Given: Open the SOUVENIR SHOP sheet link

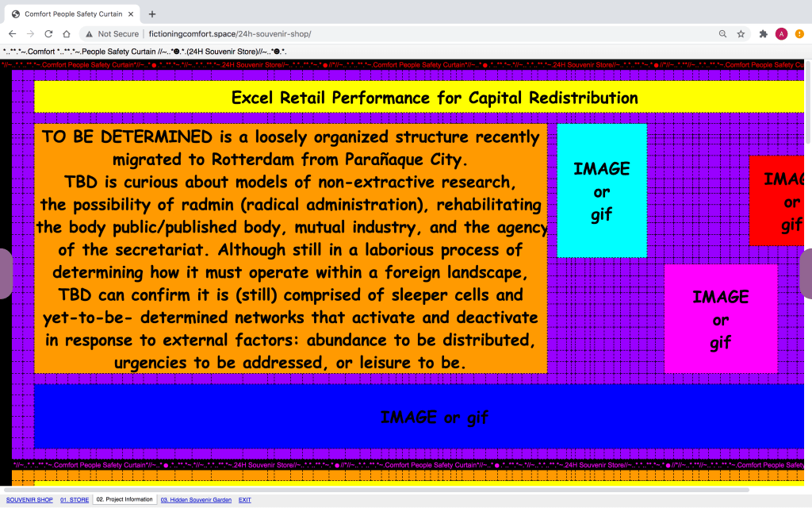Looking at the screenshot, I should 29,500.
